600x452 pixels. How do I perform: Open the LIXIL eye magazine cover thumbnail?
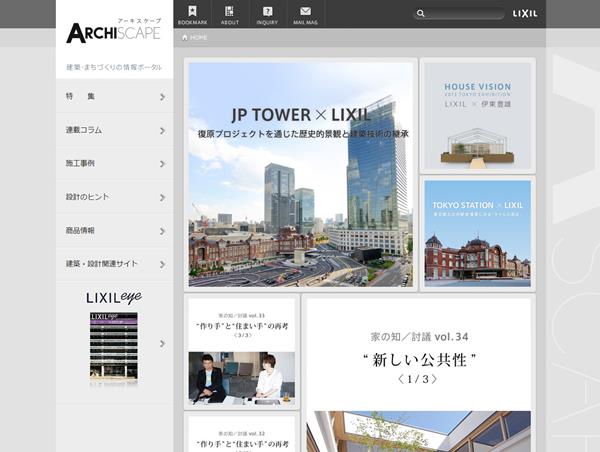pyautogui.click(x=114, y=346)
